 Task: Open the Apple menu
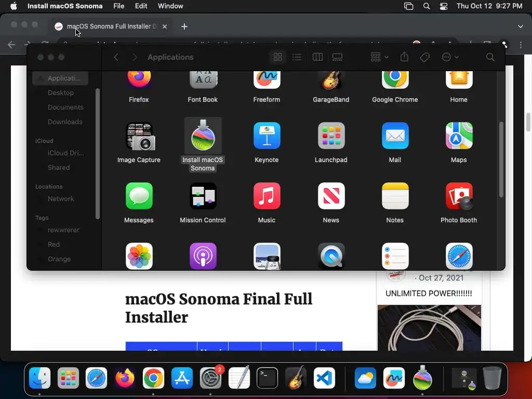click(x=14, y=6)
